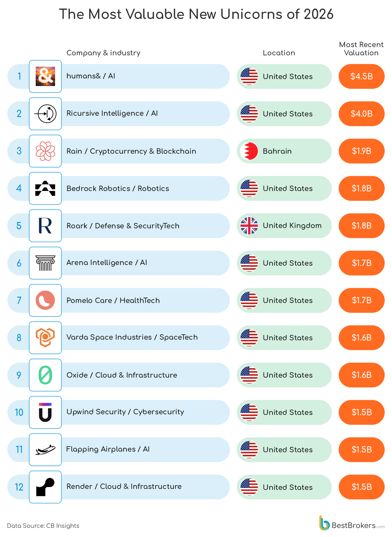Click the Varda Space Industries hexagon logo
392x537 pixels.
pos(45,337)
